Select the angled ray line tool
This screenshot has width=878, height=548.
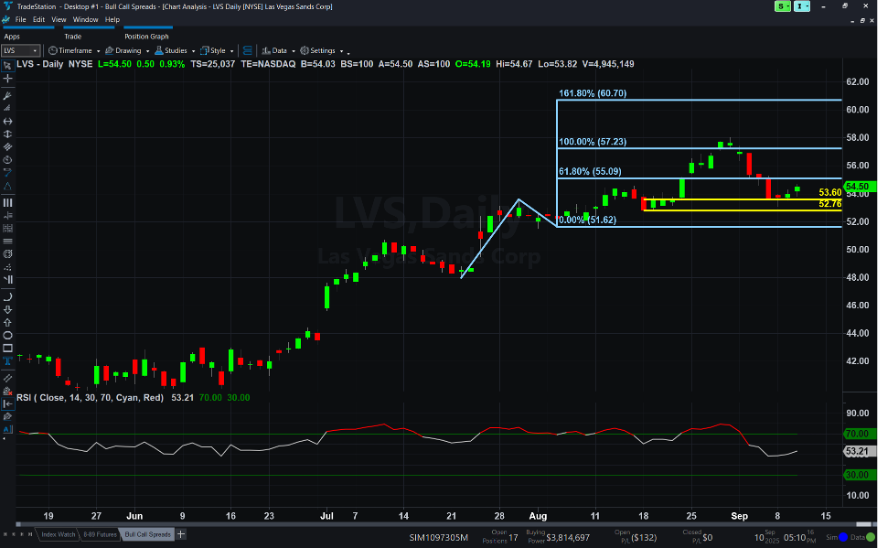(x=8, y=108)
